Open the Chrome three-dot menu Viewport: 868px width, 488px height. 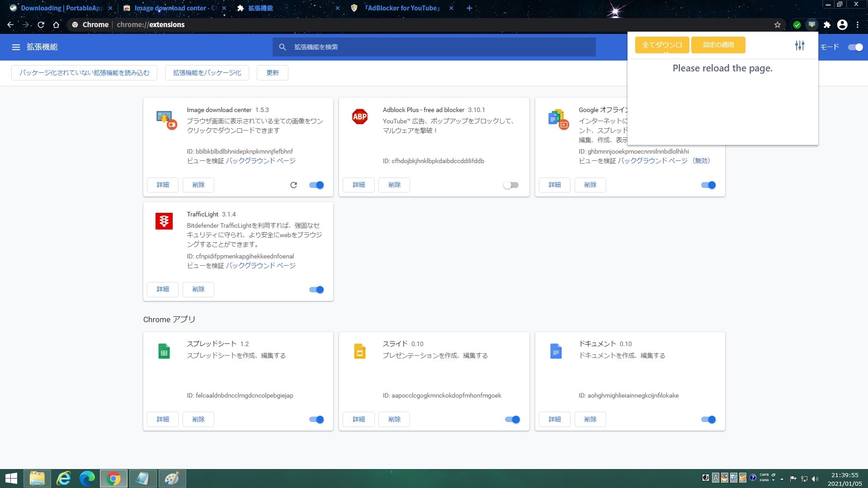(858, 25)
